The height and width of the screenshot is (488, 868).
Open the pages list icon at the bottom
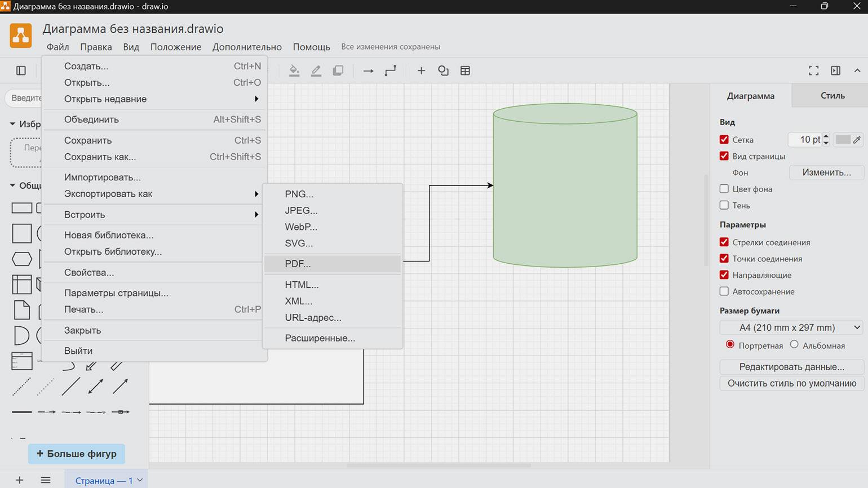coord(46,480)
